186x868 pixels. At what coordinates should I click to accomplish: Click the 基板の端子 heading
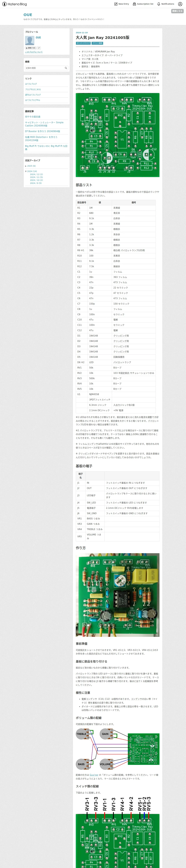point(84,466)
